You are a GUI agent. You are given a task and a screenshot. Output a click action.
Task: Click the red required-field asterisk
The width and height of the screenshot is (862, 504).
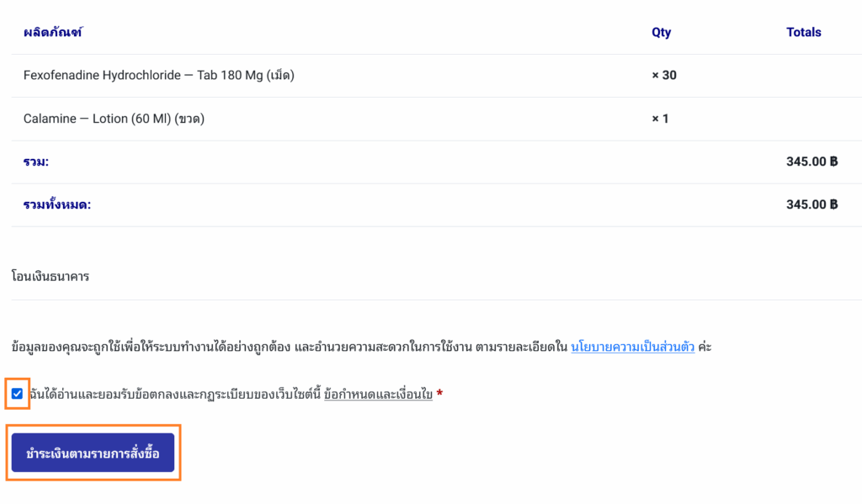coord(439,394)
